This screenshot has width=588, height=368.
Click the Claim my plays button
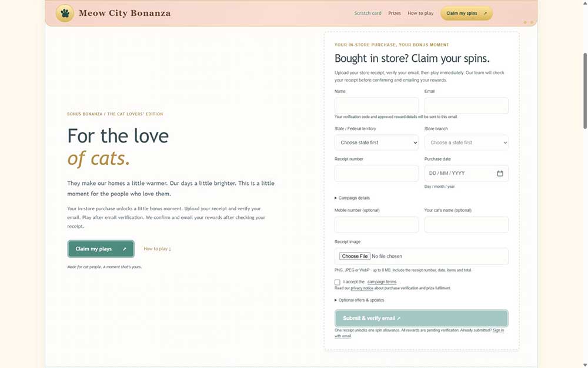[101, 248]
